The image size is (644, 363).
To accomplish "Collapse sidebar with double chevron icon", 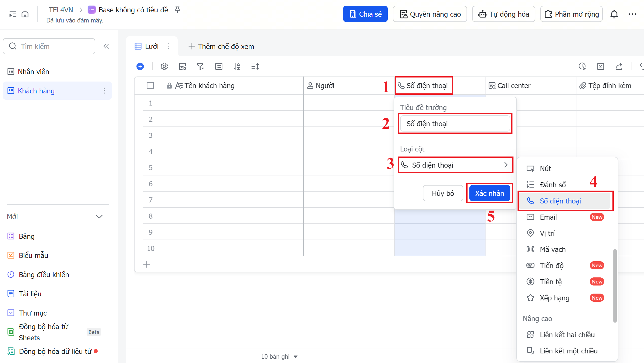I will point(106,46).
